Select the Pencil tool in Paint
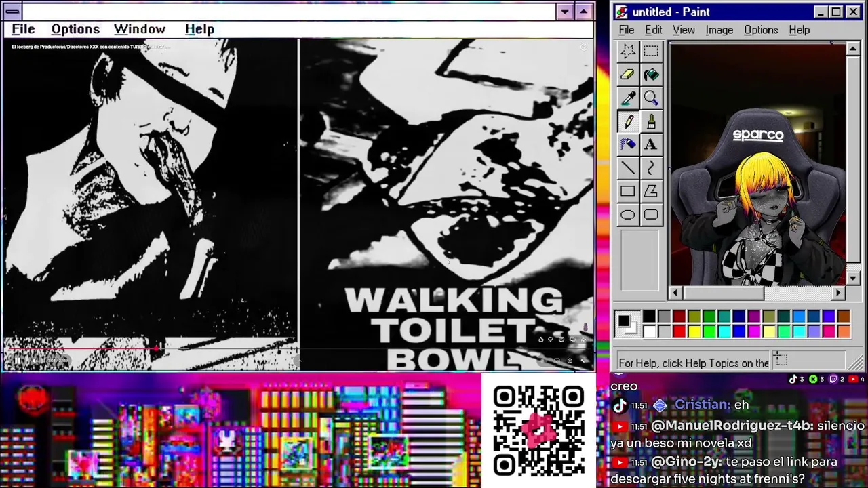Screen dimensions: 868x488 tap(627, 121)
